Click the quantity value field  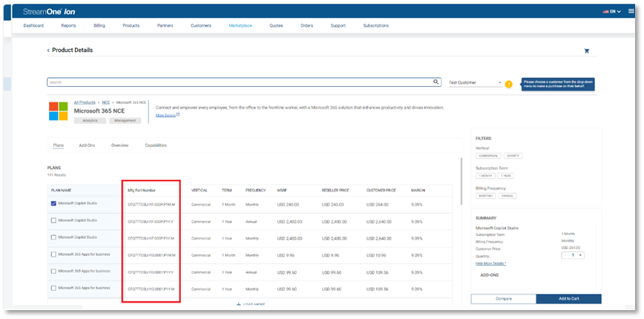573,255
